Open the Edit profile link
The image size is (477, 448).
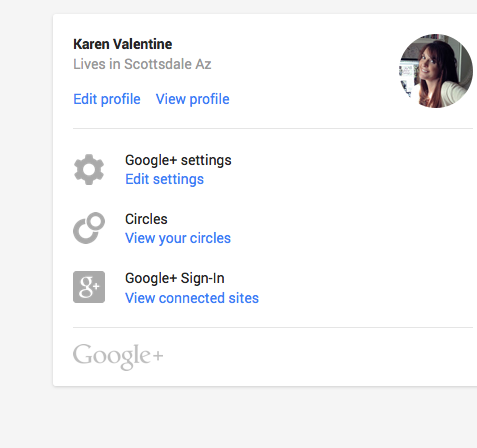tap(107, 99)
